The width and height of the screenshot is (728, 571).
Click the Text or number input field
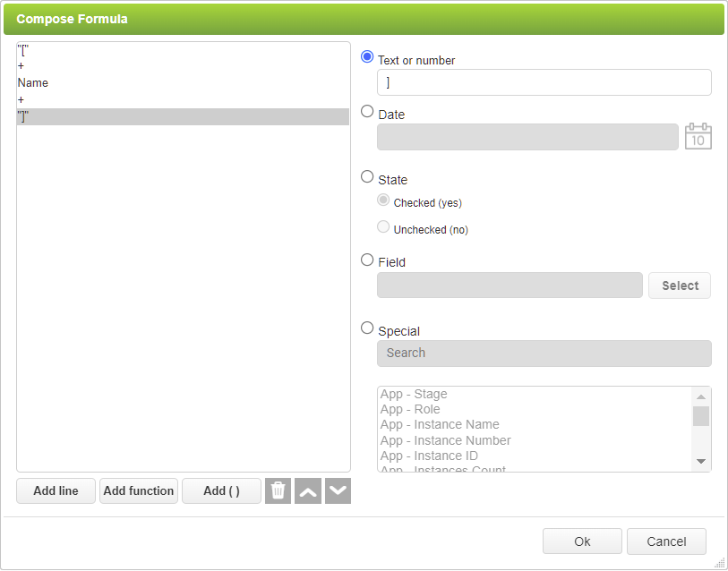point(544,82)
